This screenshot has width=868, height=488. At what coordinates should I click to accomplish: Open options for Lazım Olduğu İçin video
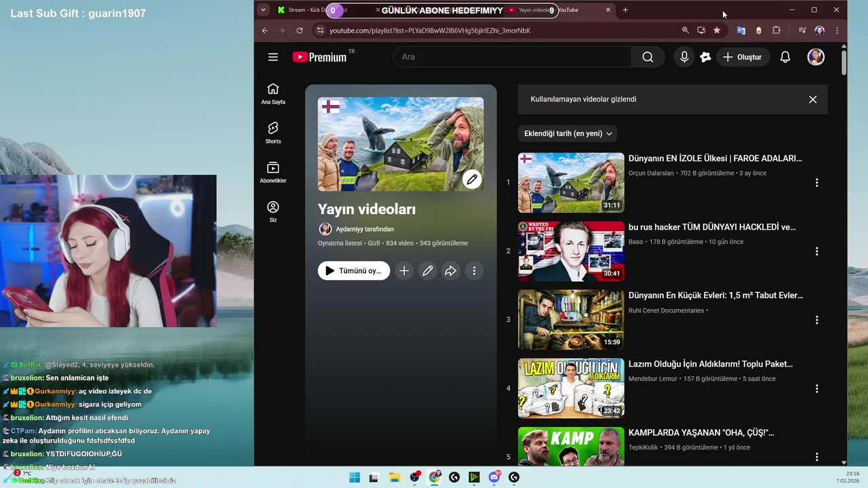816,388
